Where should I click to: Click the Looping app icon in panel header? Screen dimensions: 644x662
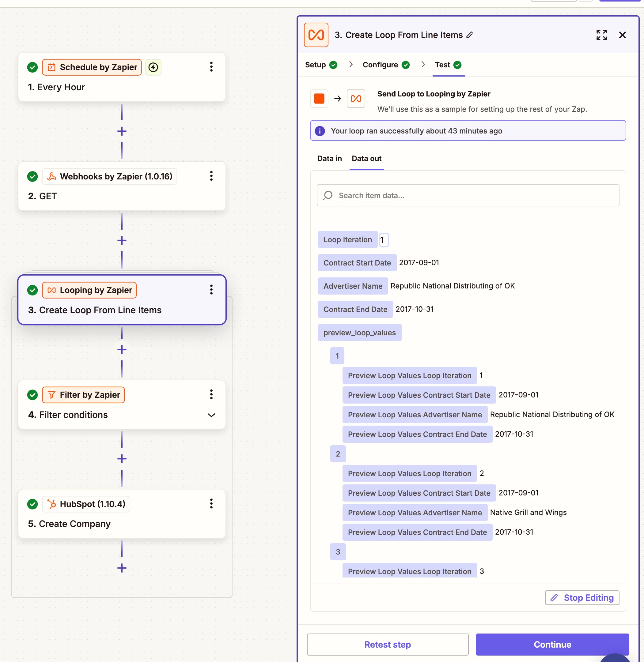[316, 35]
